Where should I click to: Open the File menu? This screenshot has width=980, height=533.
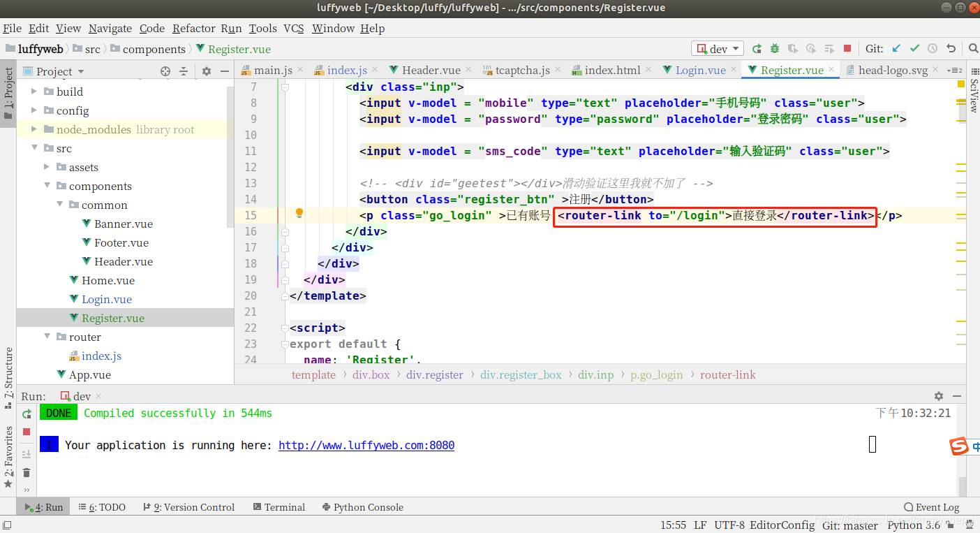click(x=13, y=28)
